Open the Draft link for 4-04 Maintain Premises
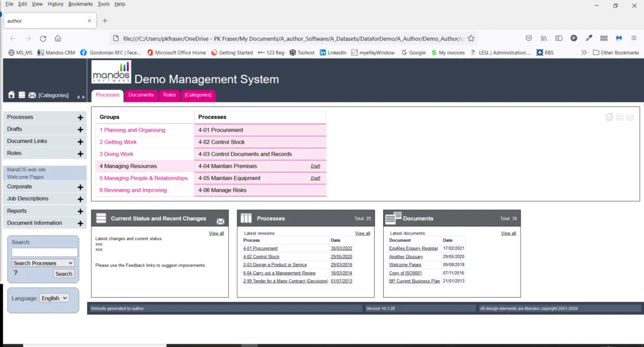 pyautogui.click(x=316, y=167)
